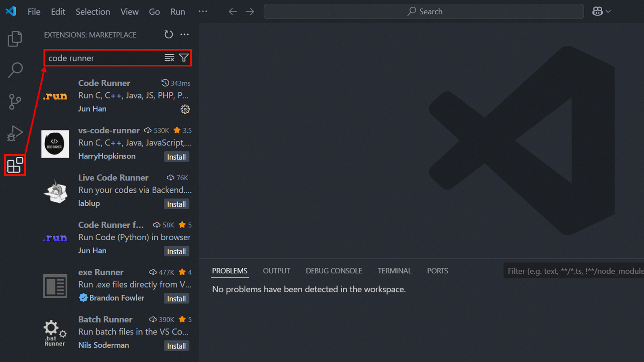This screenshot has width=644, height=362.
Task: Open Code Runner manage gear icon
Action: 185,110
